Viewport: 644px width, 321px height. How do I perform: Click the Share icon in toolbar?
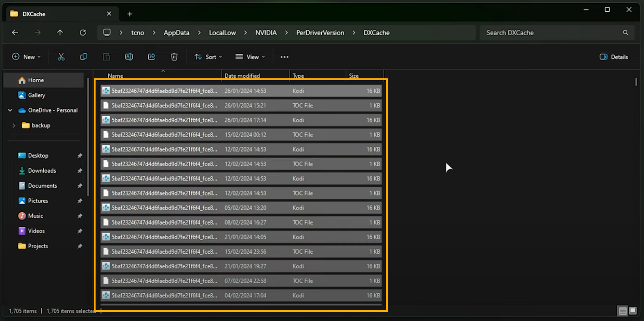click(152, 57)
